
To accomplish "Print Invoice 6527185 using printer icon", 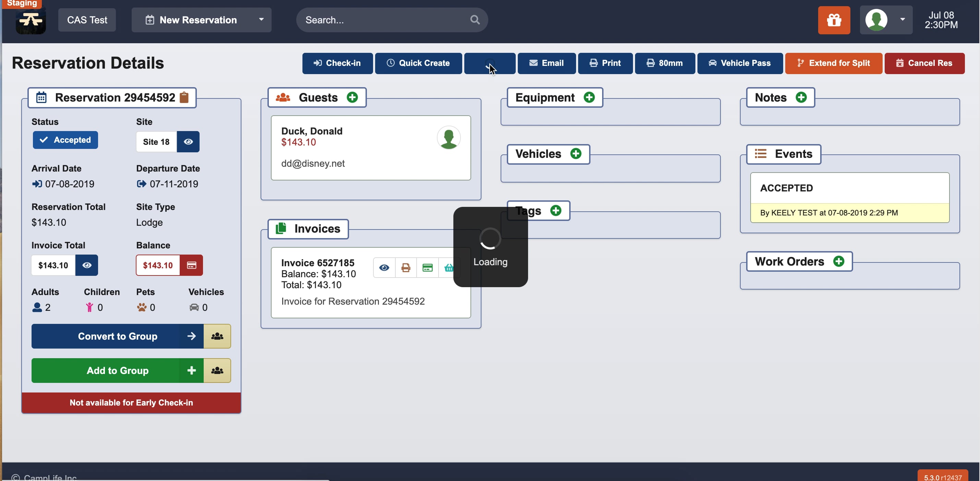I will [x=406, y=268].
